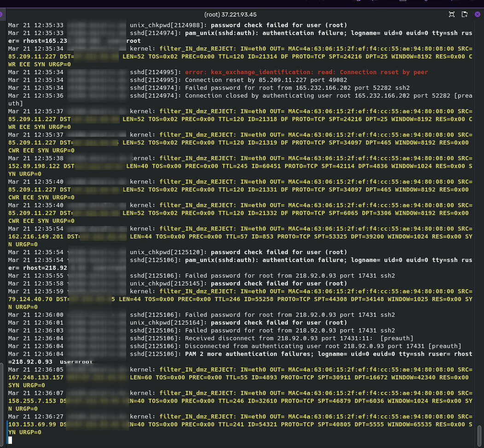Click the timestamp Mar 21 12:36:07

point(36,393)
